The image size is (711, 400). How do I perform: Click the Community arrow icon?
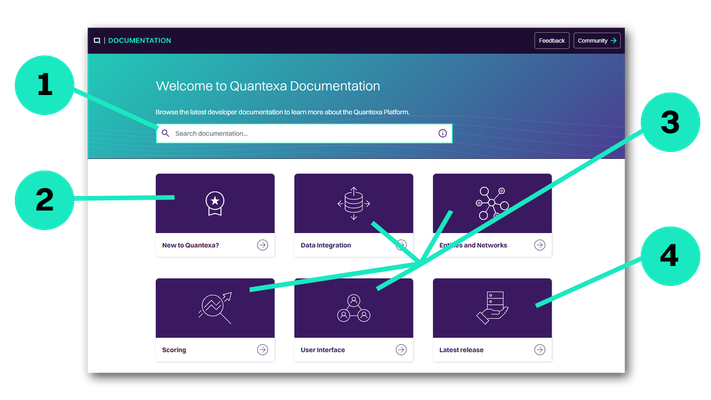click(x=614, y=41)
